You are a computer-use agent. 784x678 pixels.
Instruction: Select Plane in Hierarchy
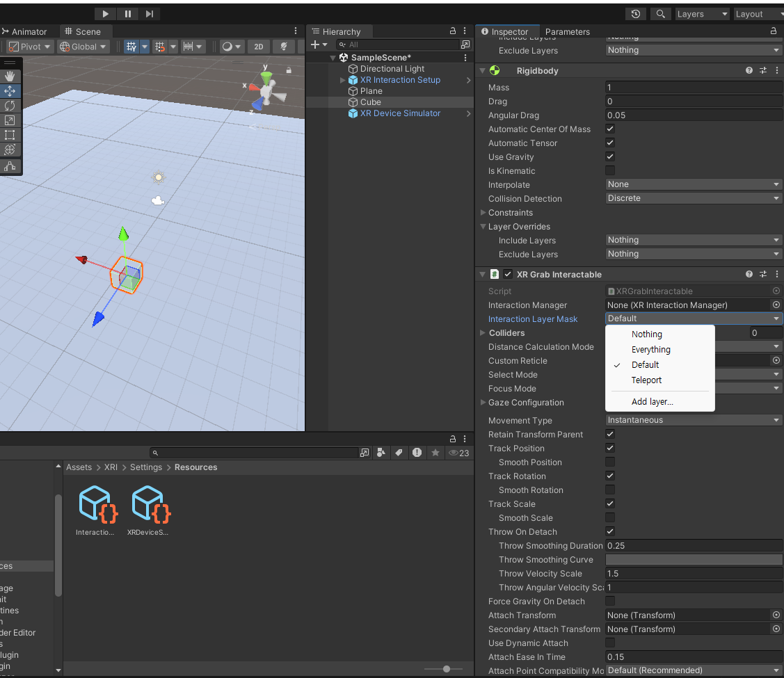coord(371,91)
